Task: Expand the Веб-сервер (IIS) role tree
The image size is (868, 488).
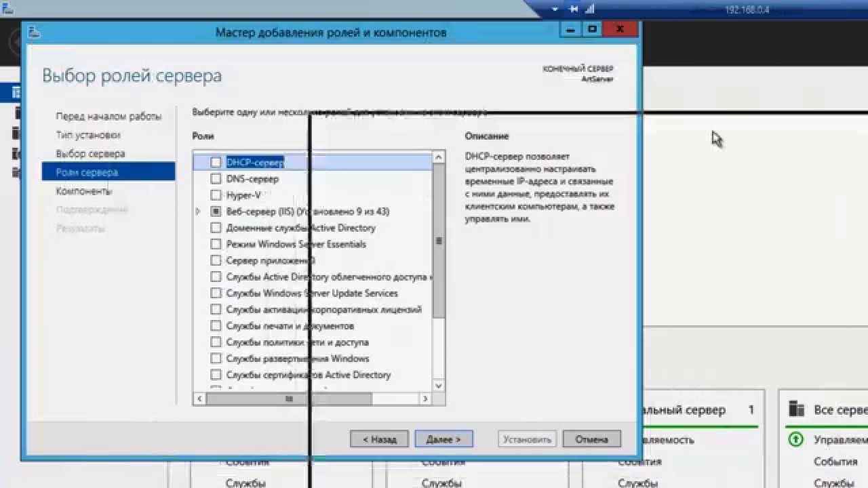Action: pyautogui.click(x=198, y=211)
